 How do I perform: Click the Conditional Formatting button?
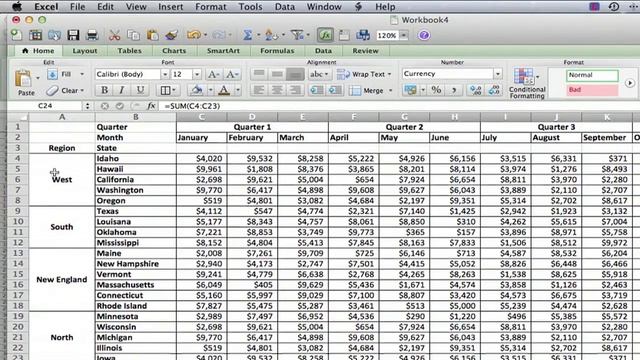(527, 83)
